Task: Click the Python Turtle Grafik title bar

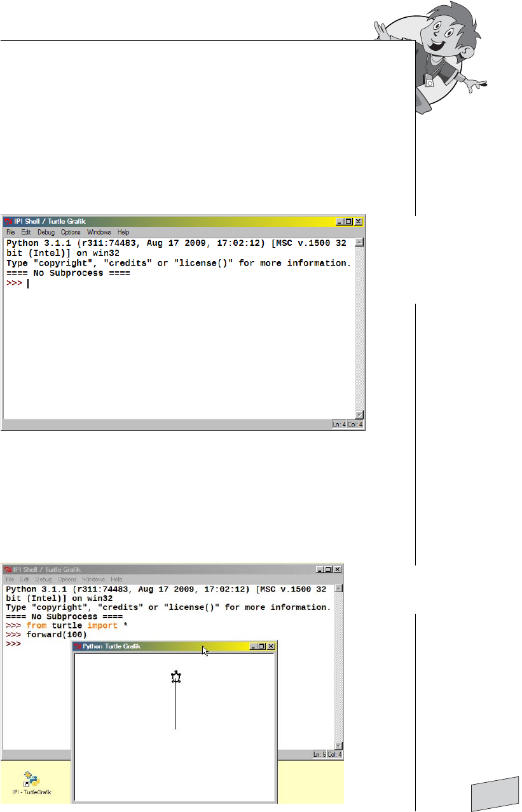Action: pyautogui.click(x=159, y=646)
